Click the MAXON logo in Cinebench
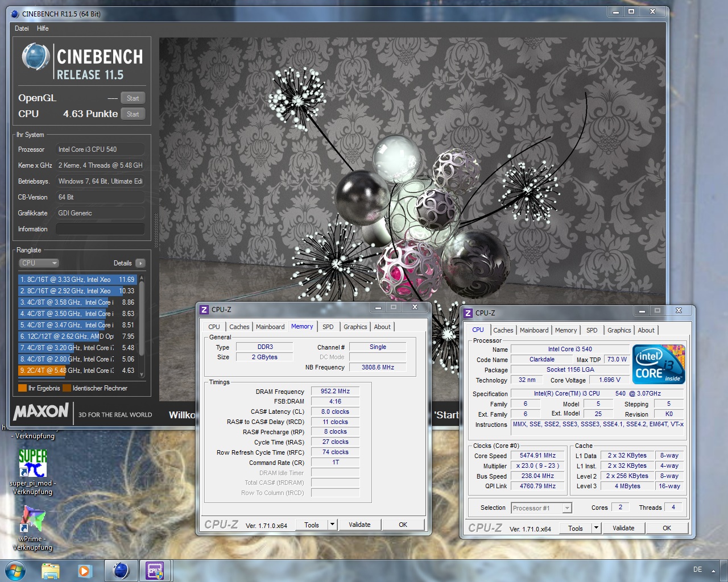Screen dimensions: 728x582 coord(41,411)
